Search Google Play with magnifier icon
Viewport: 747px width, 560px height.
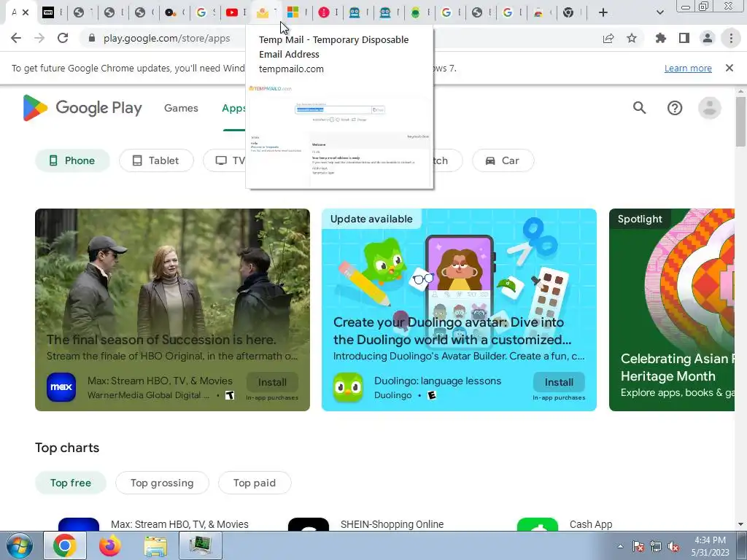point(639,108)
